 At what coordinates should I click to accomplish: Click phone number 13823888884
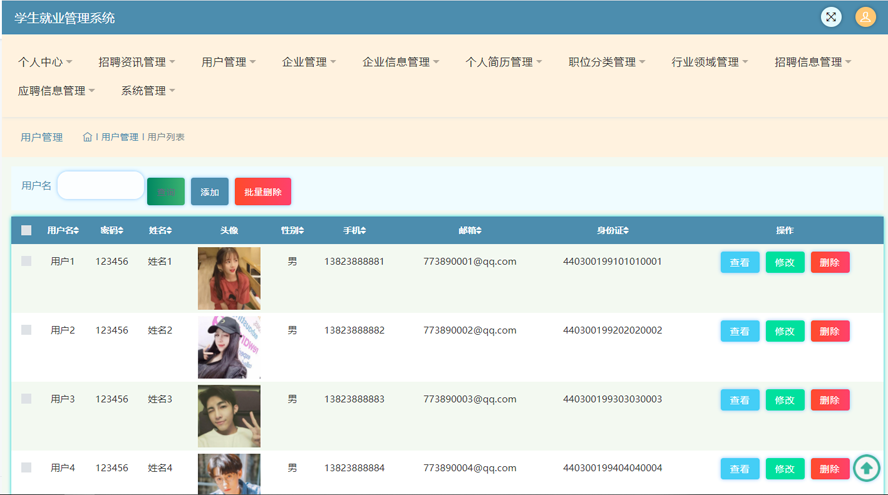pos(355,468)
